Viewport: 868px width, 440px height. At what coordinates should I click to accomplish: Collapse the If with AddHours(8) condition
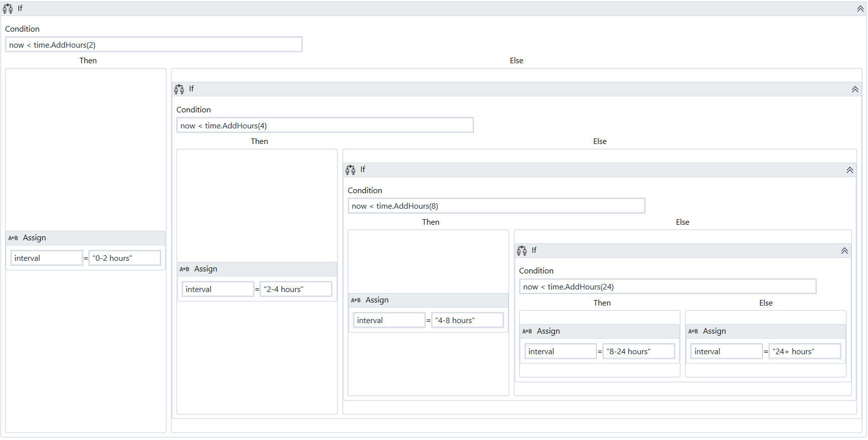(849, 171)
